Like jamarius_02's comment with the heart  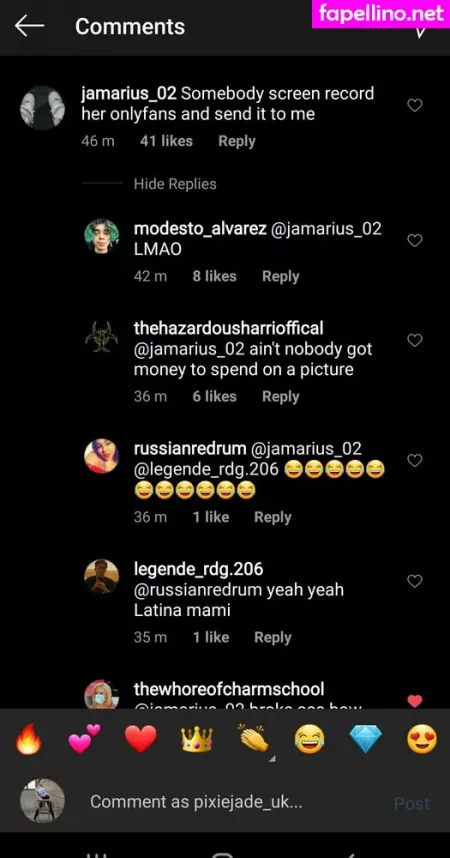415,105
